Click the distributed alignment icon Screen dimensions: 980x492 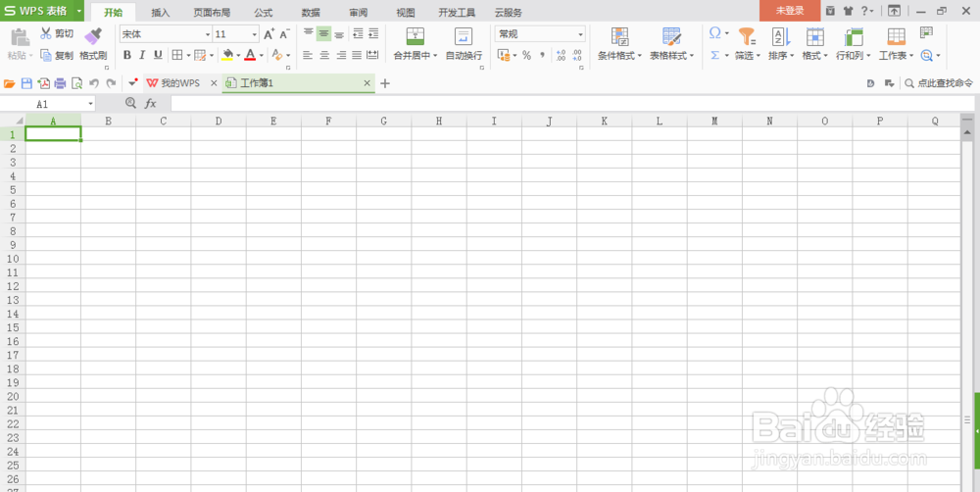(x=372, y=55)
